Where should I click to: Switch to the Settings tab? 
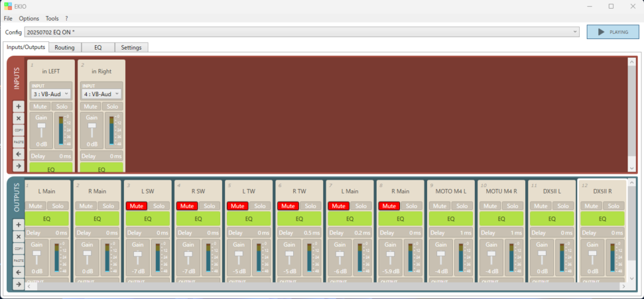(131, 48)
